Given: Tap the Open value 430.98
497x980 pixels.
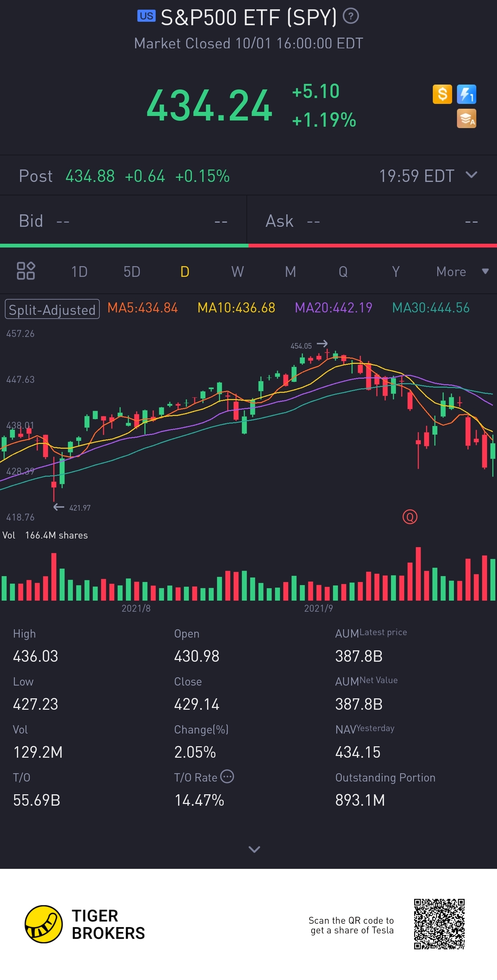Looking at the screenshot, I should coord(197,656).
